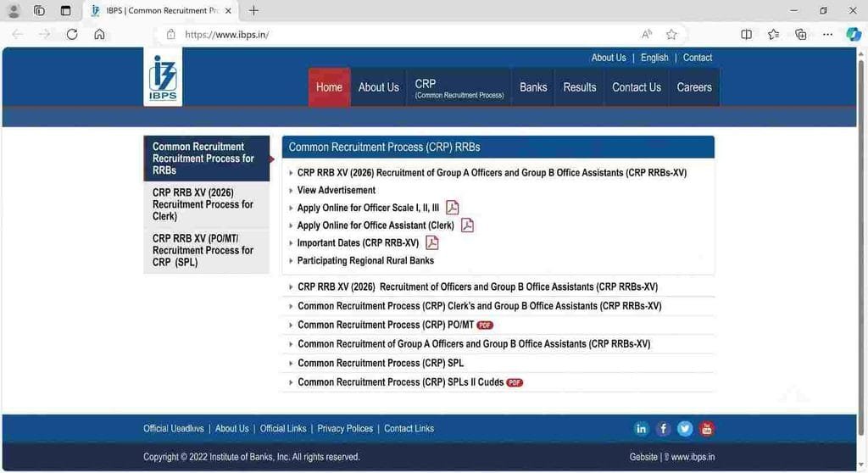
Task: Select the Home navigation tab
Action: tap(330, 87)
